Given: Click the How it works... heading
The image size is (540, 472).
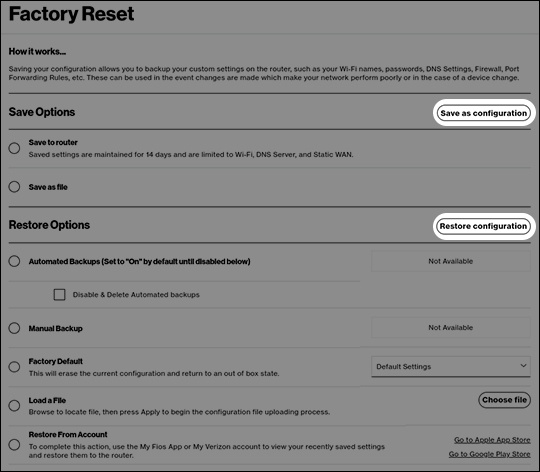Looking at the screenshot, I should click(x=37, y=52).
